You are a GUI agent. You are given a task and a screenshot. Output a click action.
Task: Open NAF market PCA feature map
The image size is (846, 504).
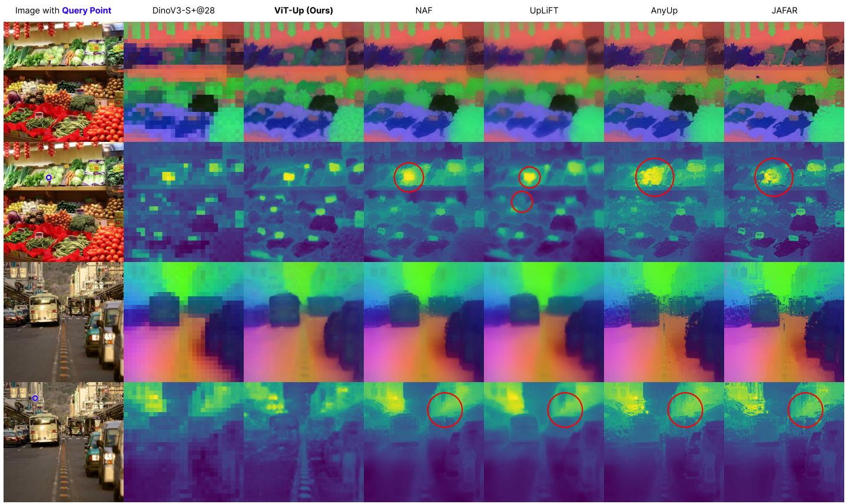424,82
